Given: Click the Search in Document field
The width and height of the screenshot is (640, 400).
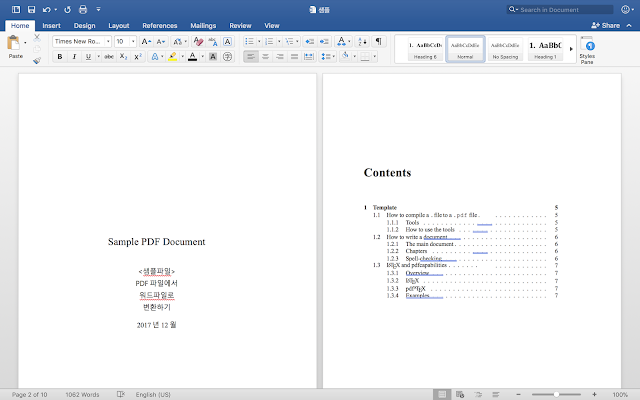Looking at the screenshot, I should (x=560, y=9).
